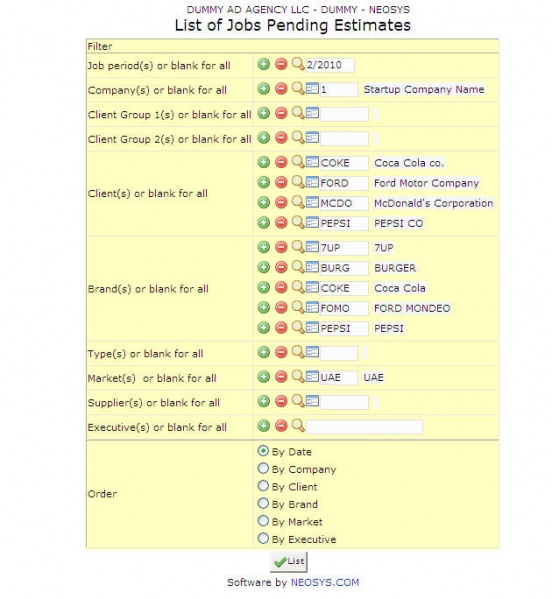Select By Date order option
The width and height of the screenshot is (552, 599).
[263, 451]
